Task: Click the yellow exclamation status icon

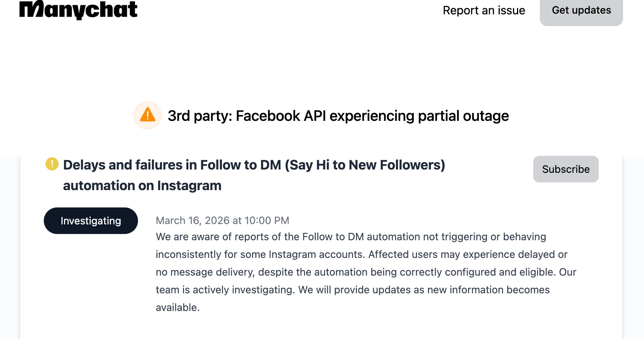Action: pos(52,164)
